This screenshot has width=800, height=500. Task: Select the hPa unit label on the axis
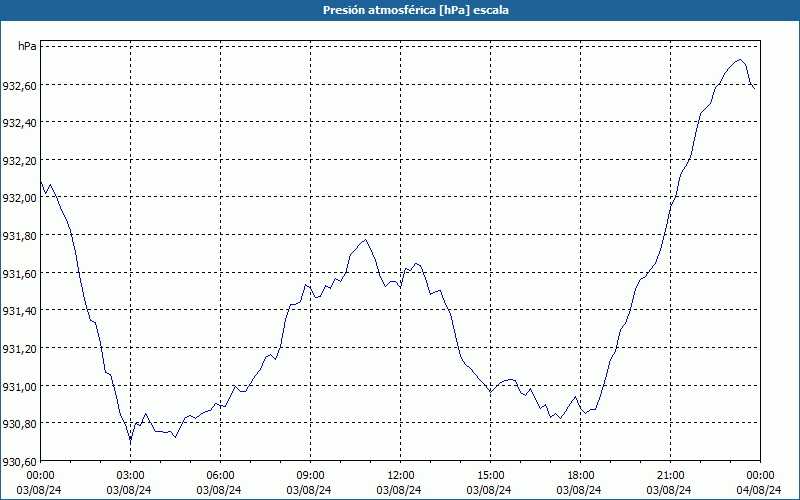tap(27, 46)
